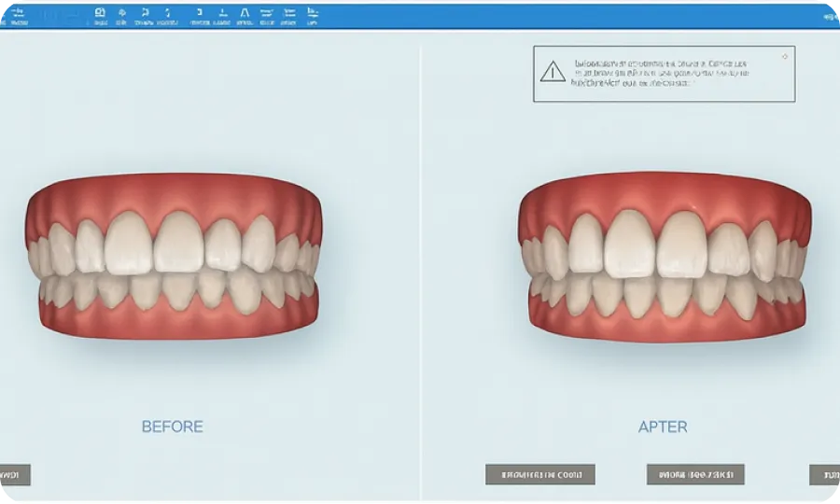
Task: Click the cut-off gray button at bottom-right edge
Action: tap(824, 474)
